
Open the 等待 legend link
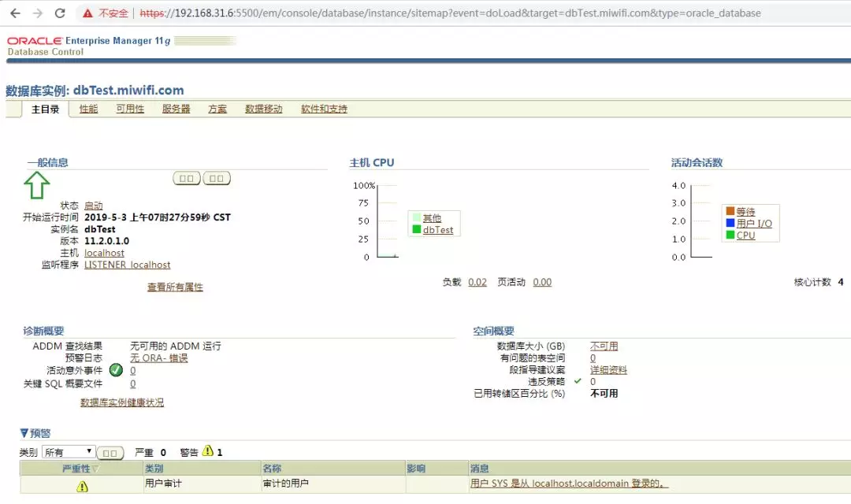pos(745,212)
